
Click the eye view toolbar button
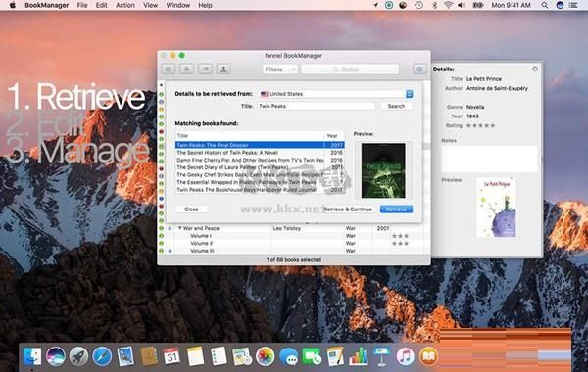[x=169, y=69]
